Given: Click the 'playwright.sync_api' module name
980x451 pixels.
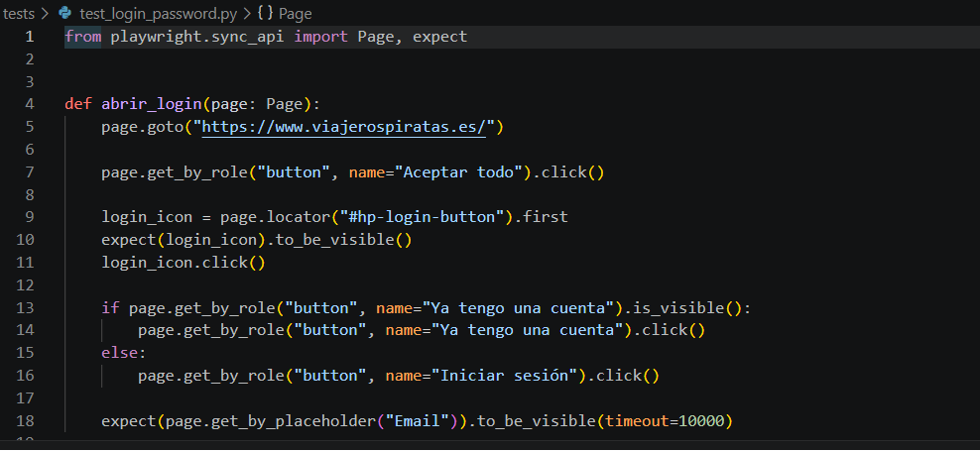Looking at the screenshot, I should pos(197,37).
